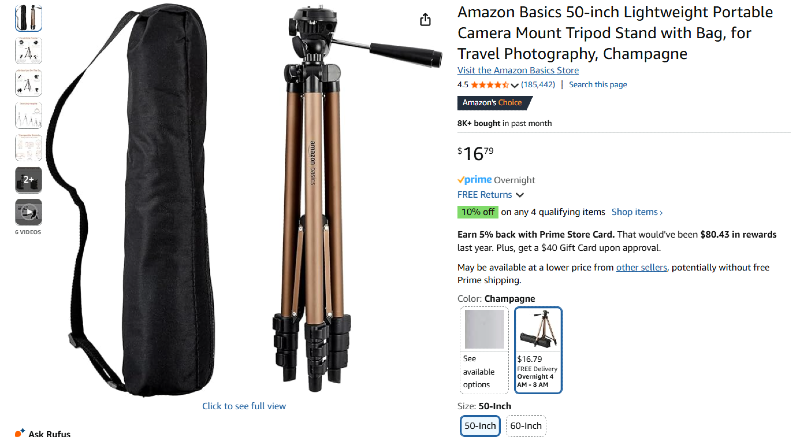The width and height of the screenshot is (800, 437).
Task: Click the Search this page link
Action: click(x=598, y=85)
